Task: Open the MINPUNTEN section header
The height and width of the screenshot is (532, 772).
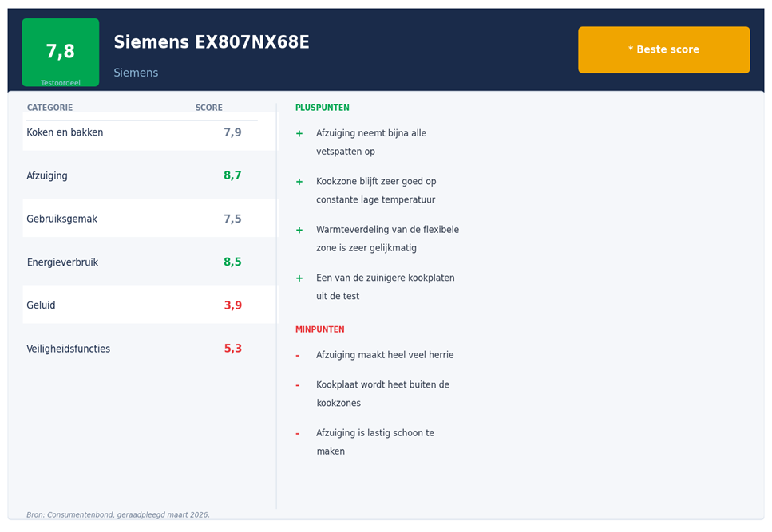Action: point(319,329)
